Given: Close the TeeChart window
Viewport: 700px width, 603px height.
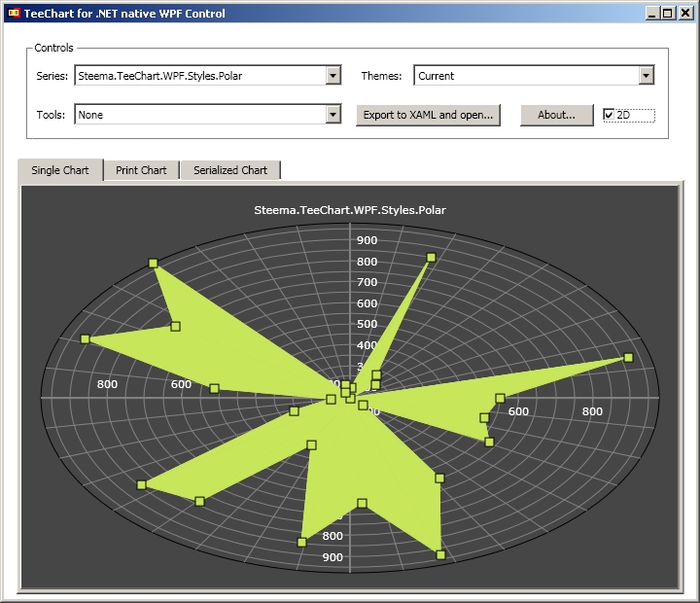Looking at the screenshot, I should pos(685,14).
